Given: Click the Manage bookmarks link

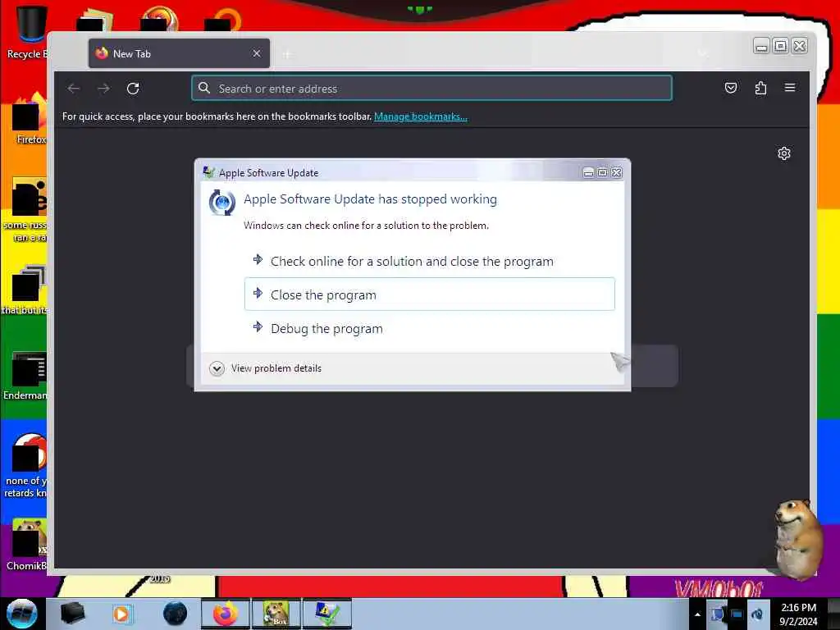Looking at the screenshot, I should [x=421, y=116].
